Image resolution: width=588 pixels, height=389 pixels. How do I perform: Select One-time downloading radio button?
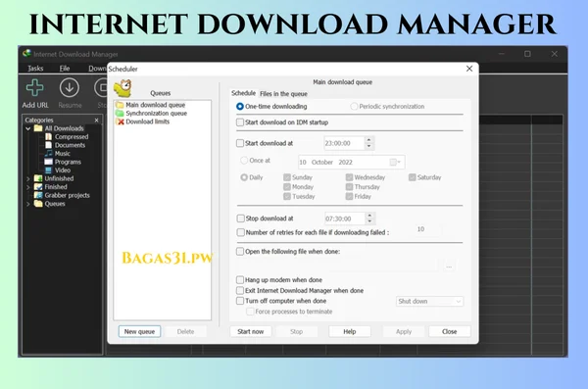click(240, 107)
